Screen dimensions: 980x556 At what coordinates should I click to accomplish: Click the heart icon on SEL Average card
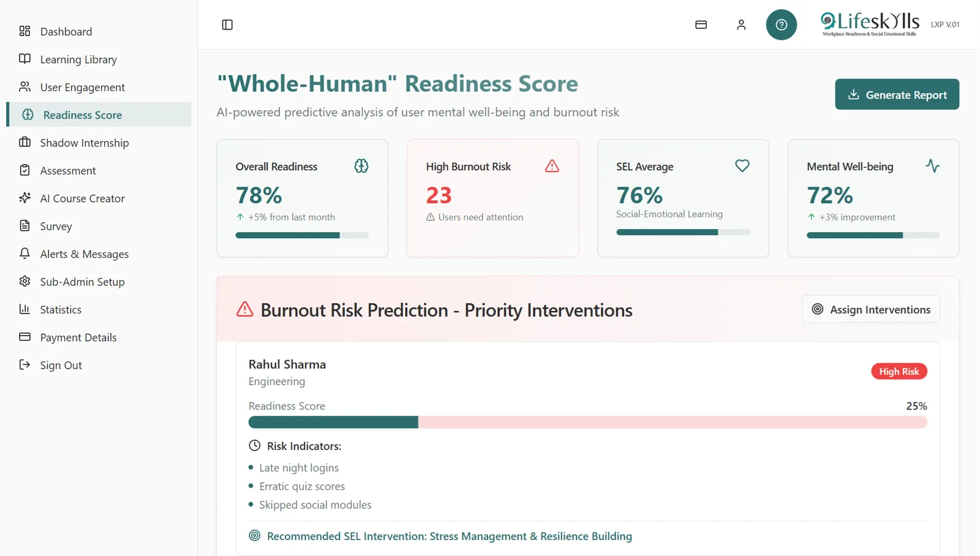pyautogui.click(x=742, y=166)
